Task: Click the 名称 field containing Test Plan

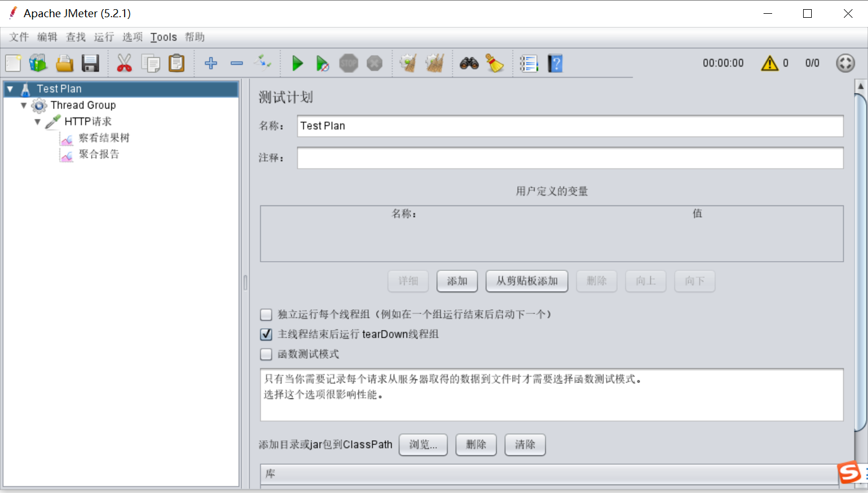Action: tap(570, 126)
